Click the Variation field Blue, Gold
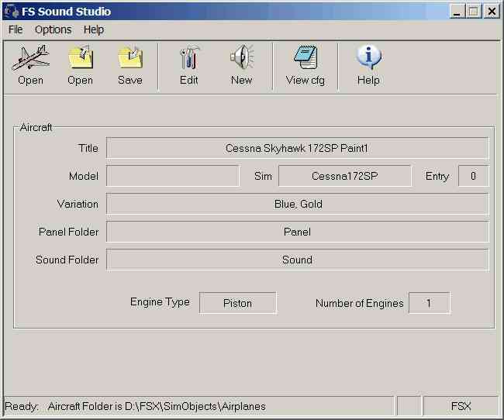 click(x=297, y=204)
